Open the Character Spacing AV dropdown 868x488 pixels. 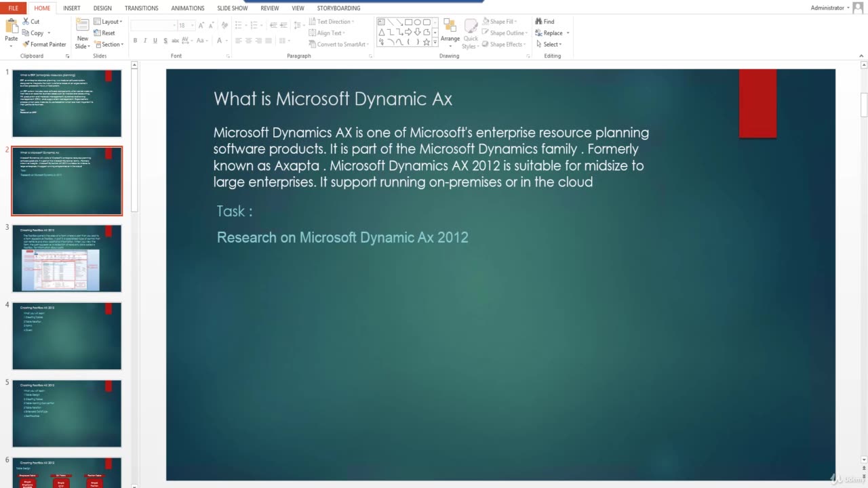pyautogui.click(x=187, y=41)
